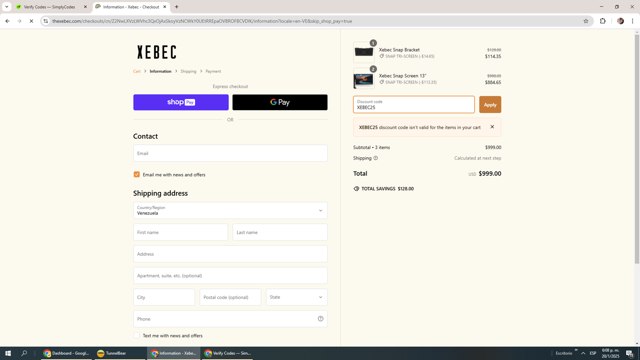This screenshot has height=360, width=640.
Task: Open Windows Start menu
Action: [8, 353]
